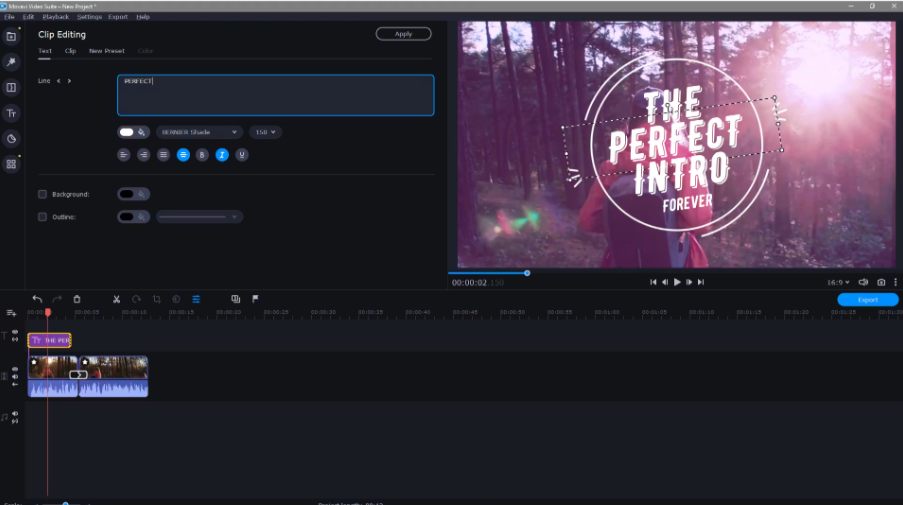Viewport: 903px width, 505px height.
Task: Rotate the clip using rotate icon
Action: coord(136,299)
